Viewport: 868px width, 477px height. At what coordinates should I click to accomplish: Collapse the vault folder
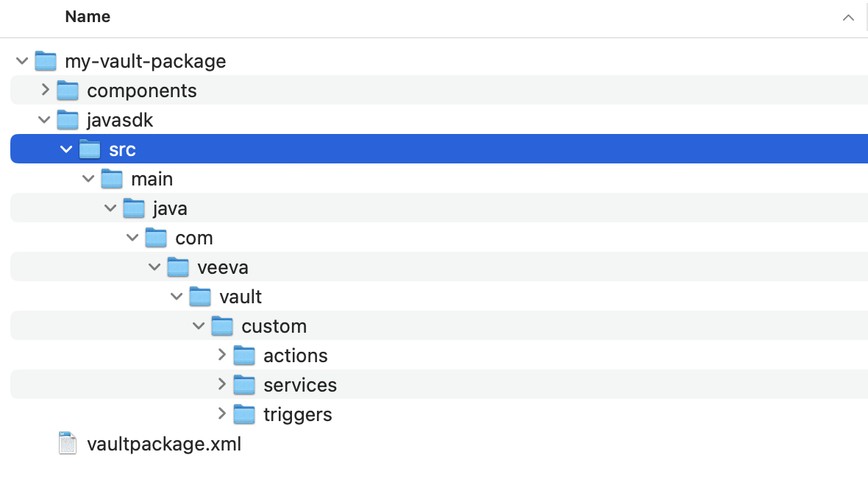coord(177,296)
